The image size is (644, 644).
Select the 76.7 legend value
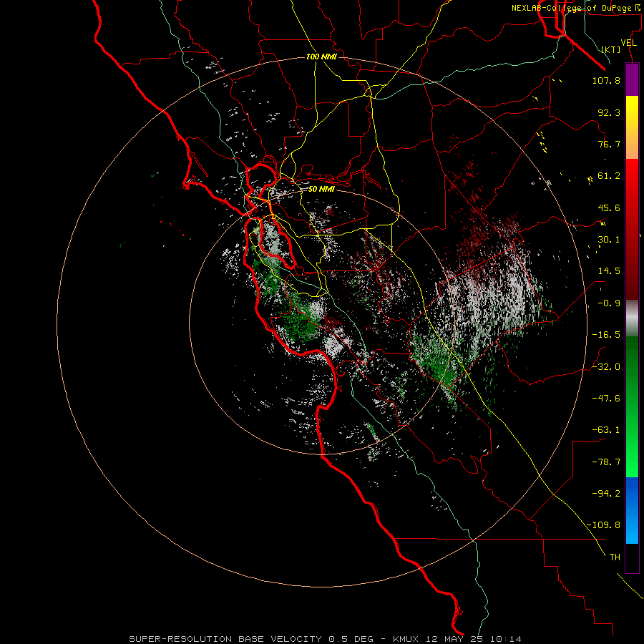click(x=609, y=144)
